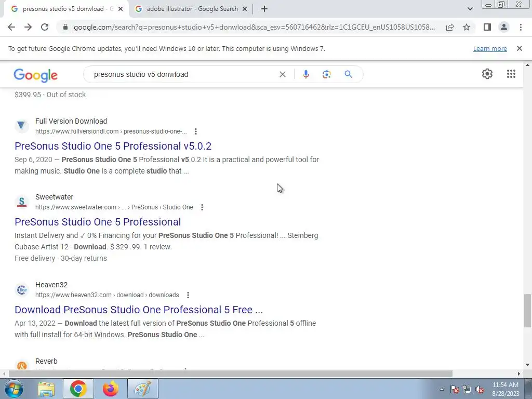Click the "$399.95 · Out of stock" text
The image size is (532, 399).
tap(50, 95)
